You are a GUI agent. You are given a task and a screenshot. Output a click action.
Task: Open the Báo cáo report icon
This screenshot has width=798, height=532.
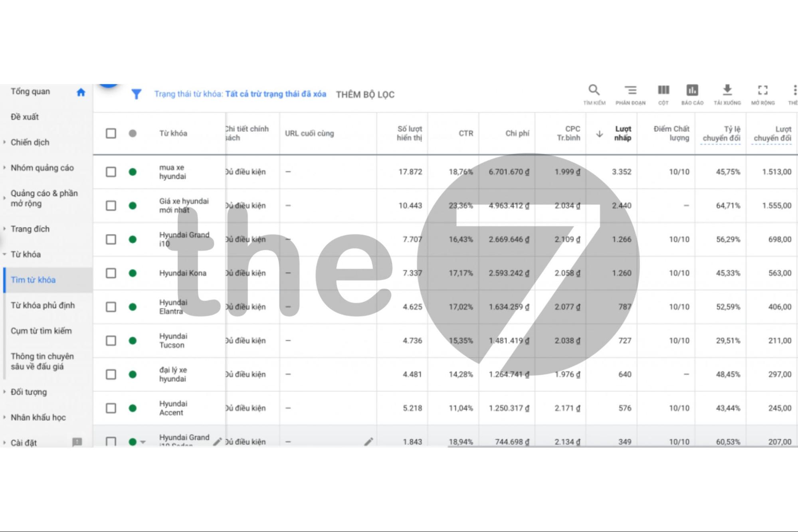[692, 90]
